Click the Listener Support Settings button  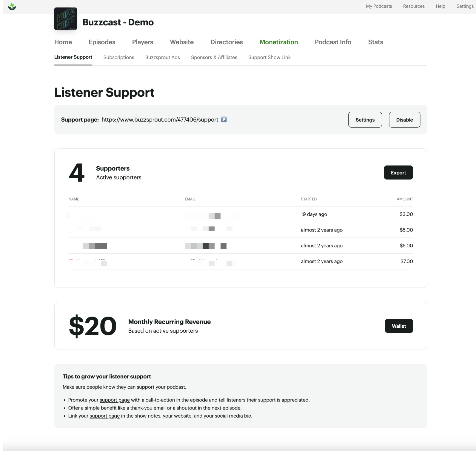(x=365, y=120)
